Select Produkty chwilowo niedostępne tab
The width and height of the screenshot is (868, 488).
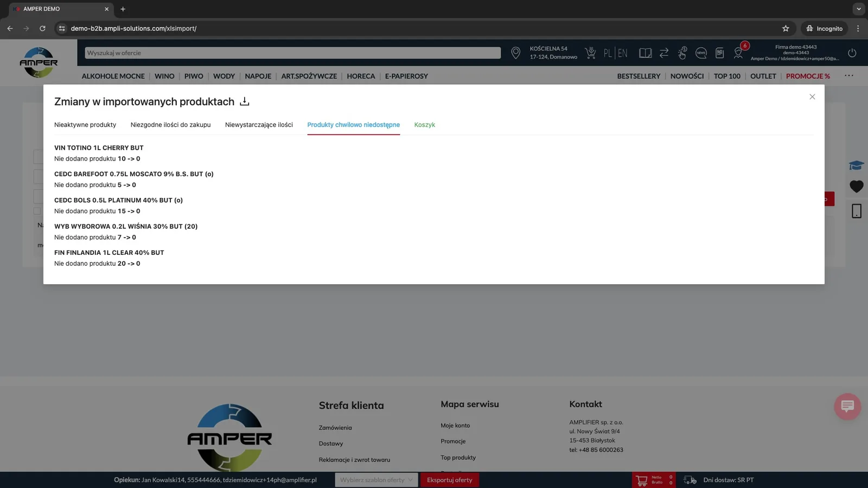click(353, 125)
